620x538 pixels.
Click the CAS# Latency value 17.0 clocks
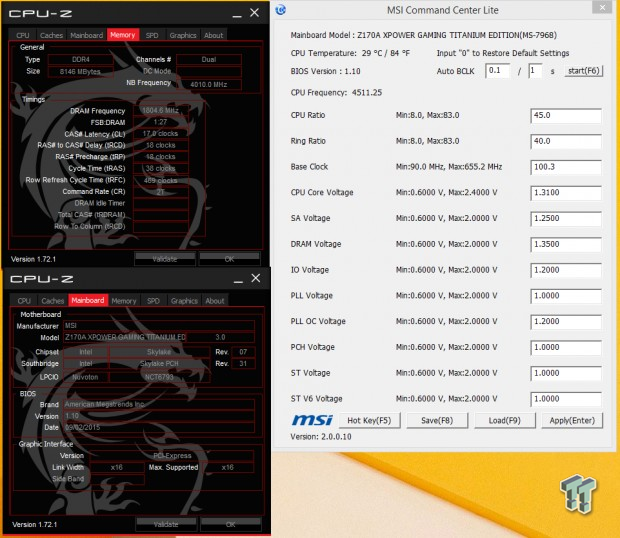160,134
